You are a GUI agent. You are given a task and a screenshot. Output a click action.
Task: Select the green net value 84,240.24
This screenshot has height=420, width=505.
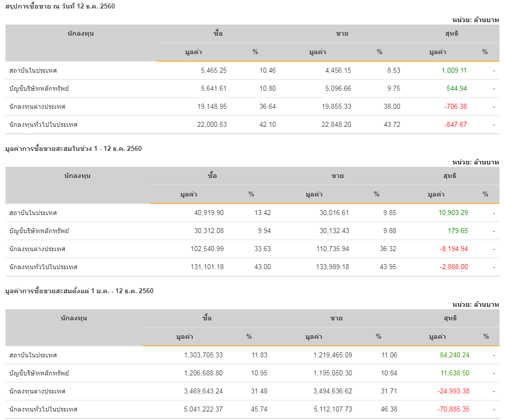click(x=454, y=355)
